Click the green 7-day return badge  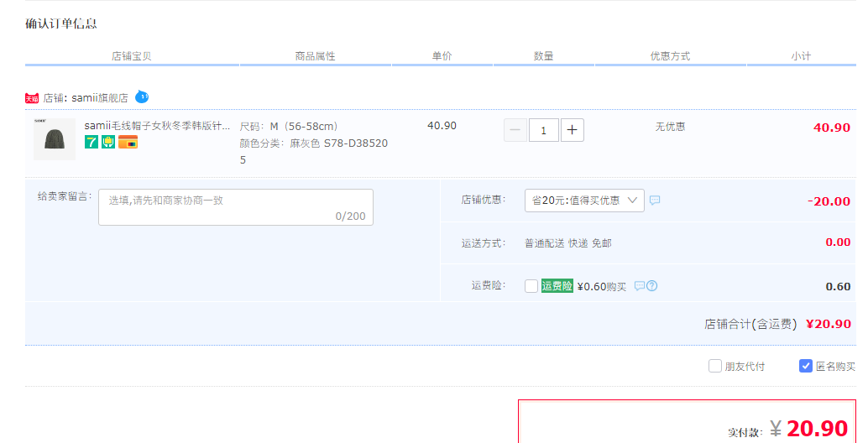pyautogui.click(x=92, y=142)
